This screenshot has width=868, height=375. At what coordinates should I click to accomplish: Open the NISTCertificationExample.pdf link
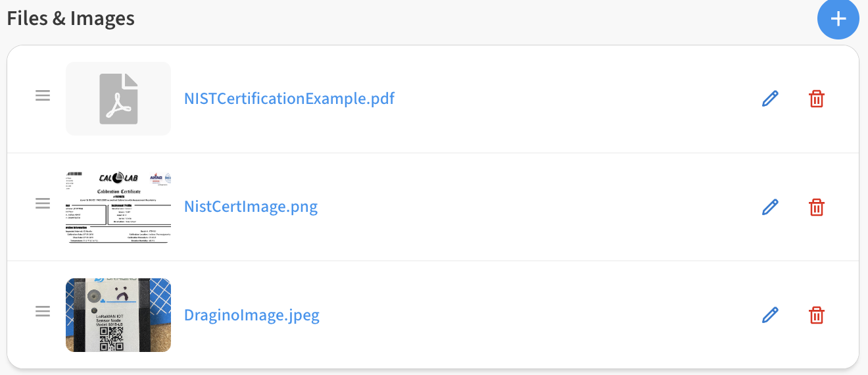tap(289, 99)
